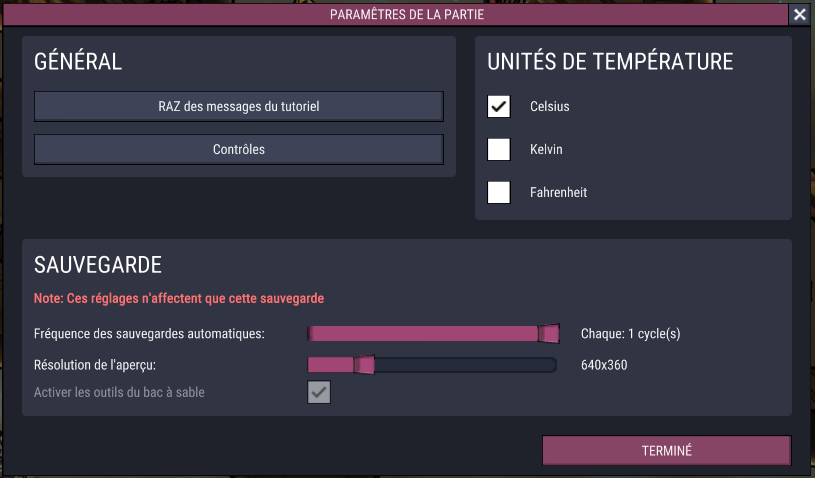Click the Celsius label text
815x478 pixels.
pyautogui.click(x=549, y=106)
